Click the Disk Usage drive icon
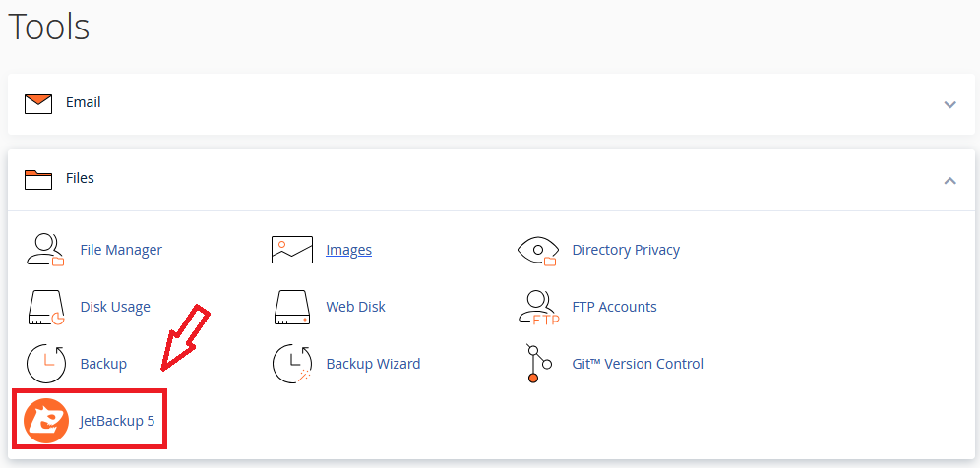Viewport: 980px width, 468px height. [45, 307]
